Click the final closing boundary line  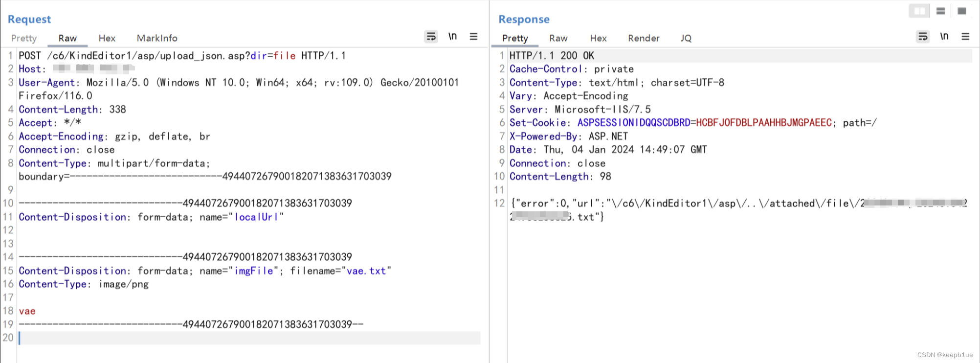pos(191,324)
